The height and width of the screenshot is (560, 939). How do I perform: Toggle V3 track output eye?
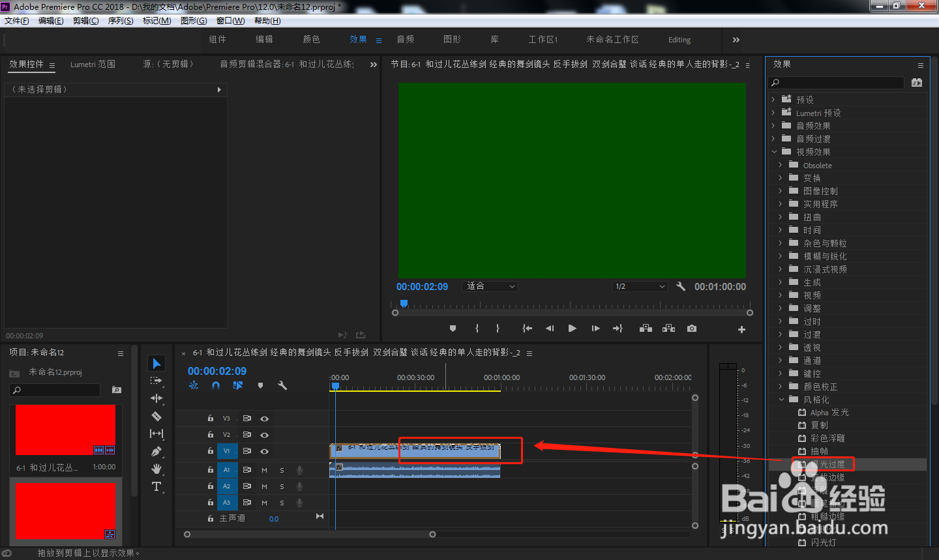coord(265,419)
